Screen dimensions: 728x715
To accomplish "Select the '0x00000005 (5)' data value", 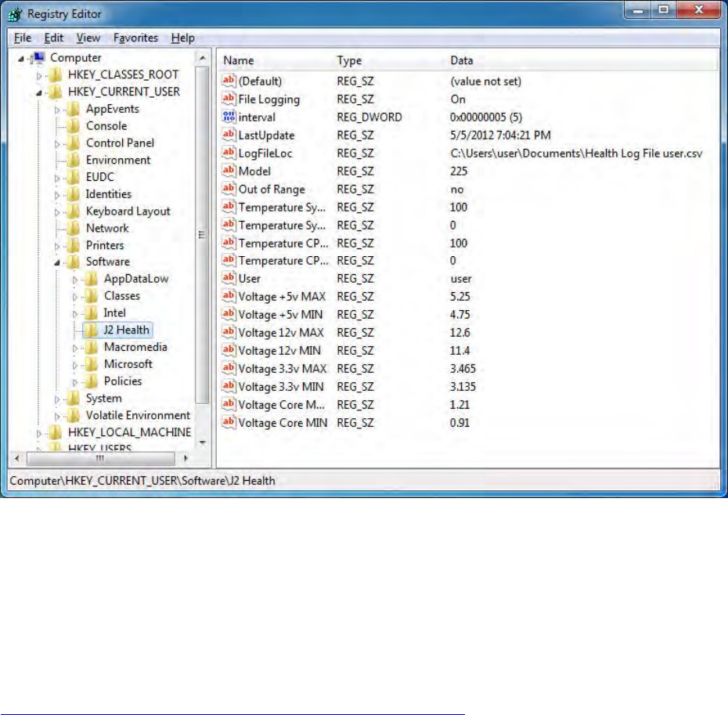I will (486, 117).
